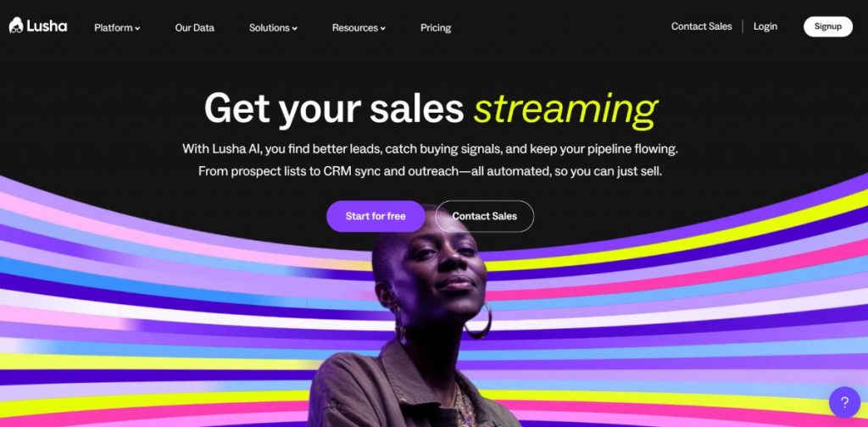This screenshot has height=427, width=868.
Task: Expand the Platform dropdown chevron
Action: [x=137, y=28]
